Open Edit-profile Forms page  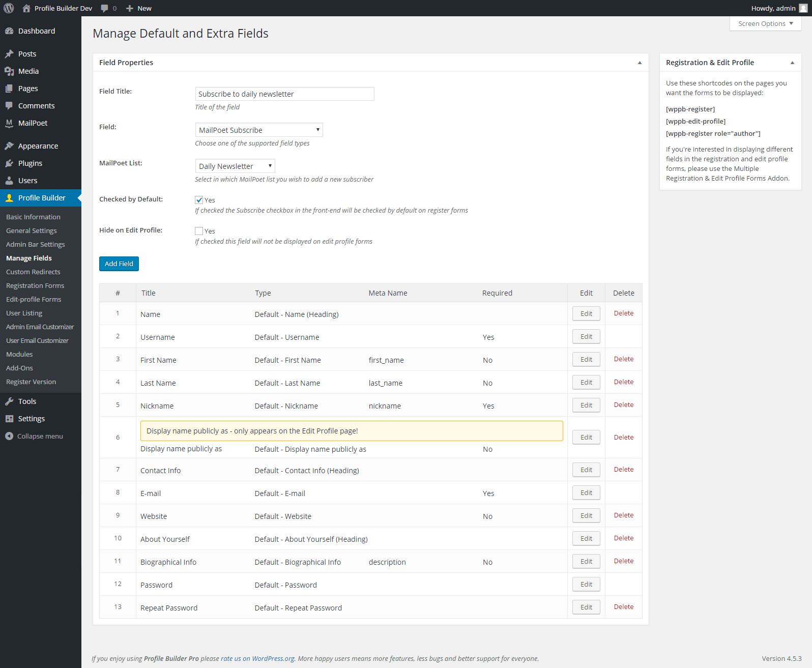tap(34, 299)
